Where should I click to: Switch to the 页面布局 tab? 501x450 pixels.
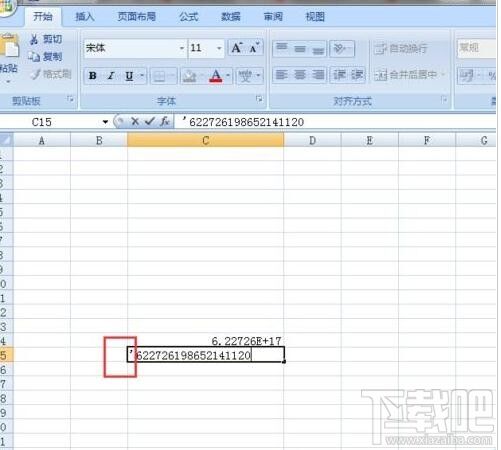[136, 17]
